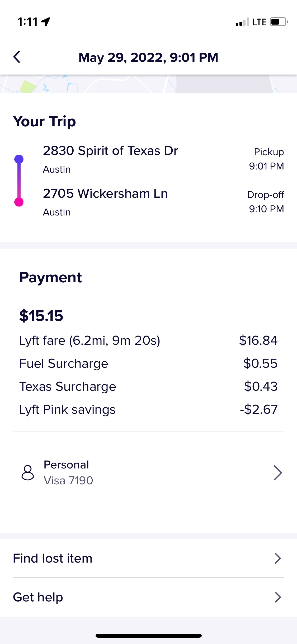Select the Get help option
This screenshot has width=297, height=644.
tap(38, 597)
